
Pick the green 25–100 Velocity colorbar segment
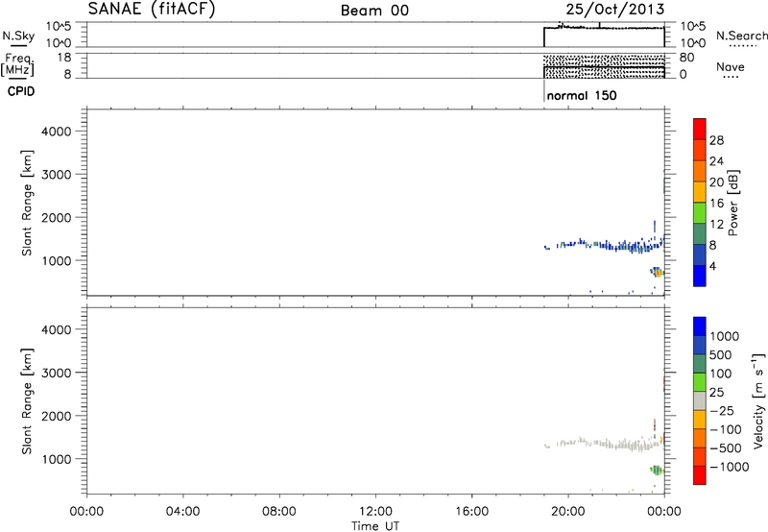(700, 382)
